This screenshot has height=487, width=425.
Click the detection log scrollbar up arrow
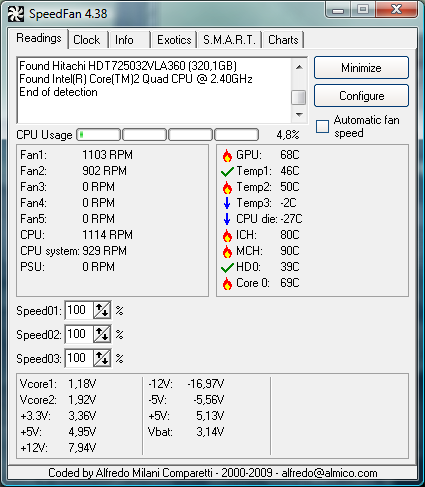coord(299,67)
